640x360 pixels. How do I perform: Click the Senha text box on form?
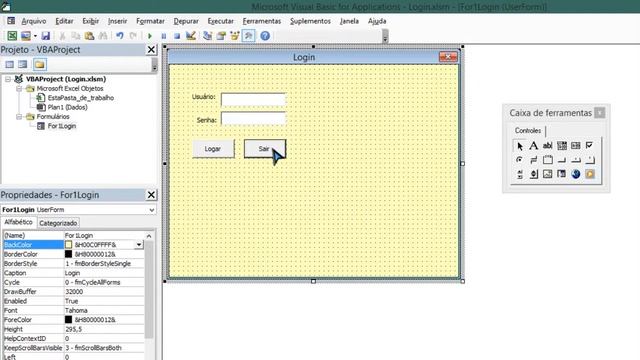(x=253, y=119)
